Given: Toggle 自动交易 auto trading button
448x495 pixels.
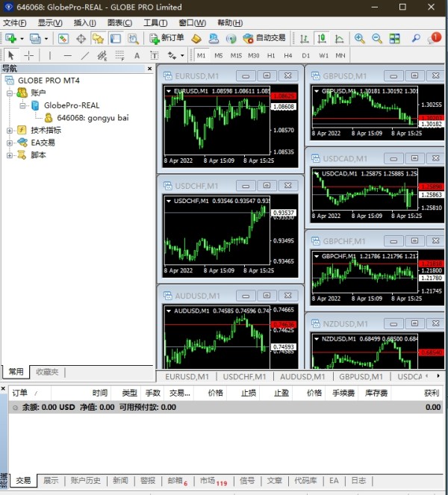Looking at the screenshot, I should click(264, 38).
